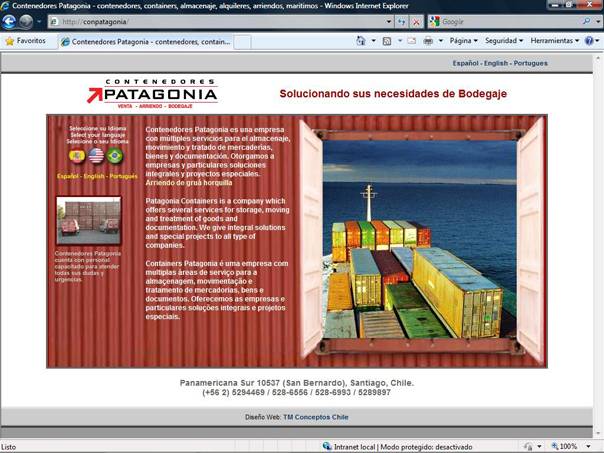Click in the Google search box
604x453 pixels.
coord(507,21)
